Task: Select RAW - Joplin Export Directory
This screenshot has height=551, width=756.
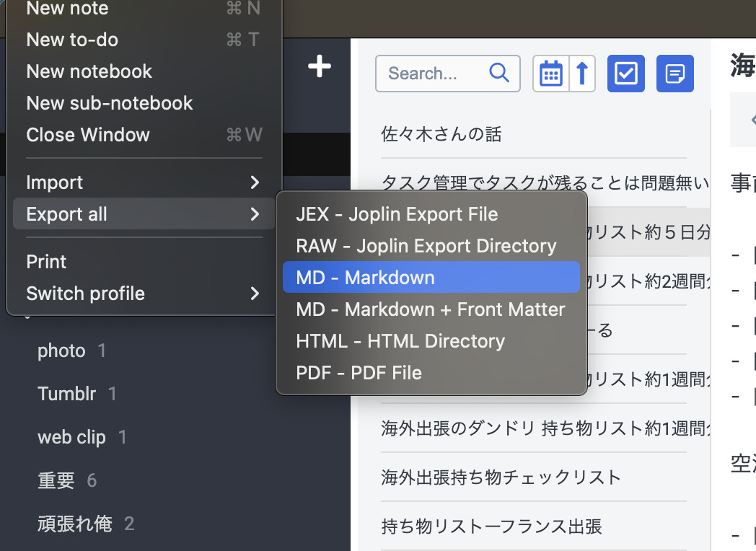Action: click(431, 246)
